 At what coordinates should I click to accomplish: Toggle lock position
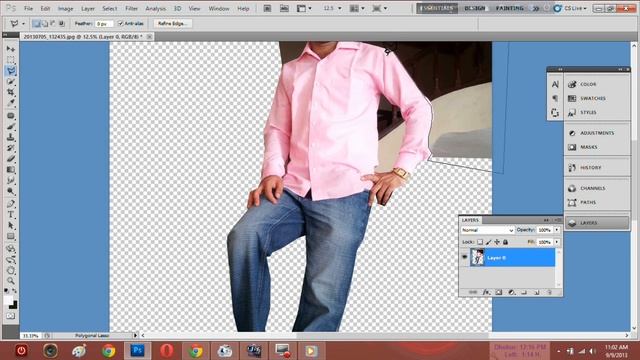(497, 242)
